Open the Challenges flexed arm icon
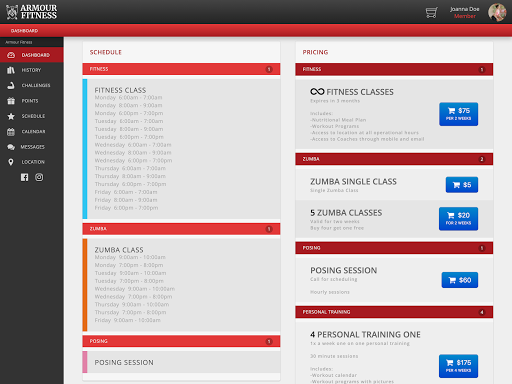 click(x=11, y=85)
